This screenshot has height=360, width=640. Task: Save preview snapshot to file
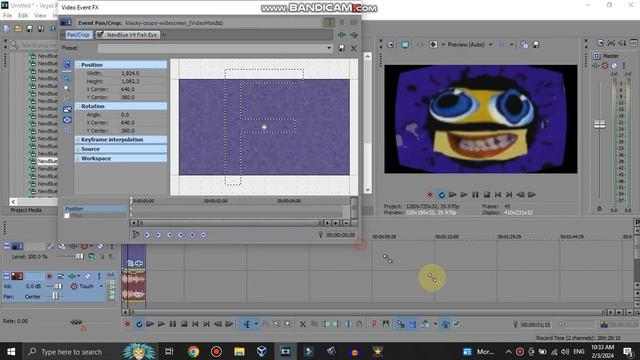pyautogui.click(x=536, y=44)
